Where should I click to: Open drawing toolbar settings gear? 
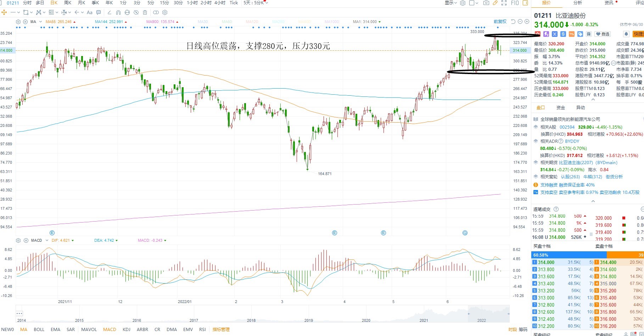pyautogui.click(x=164, y=12)
